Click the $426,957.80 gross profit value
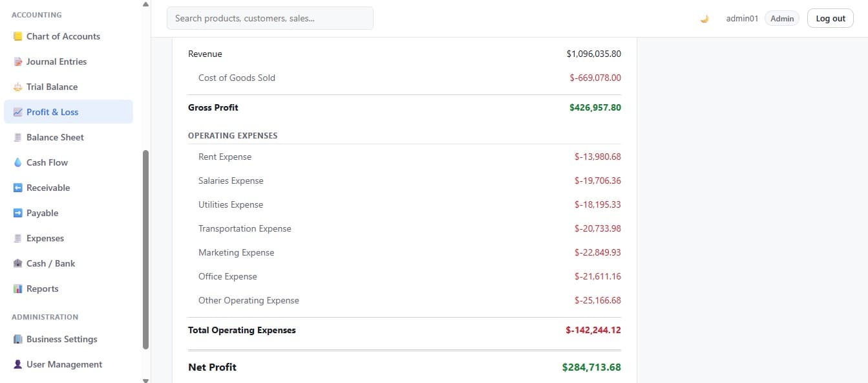 point(595,107)
